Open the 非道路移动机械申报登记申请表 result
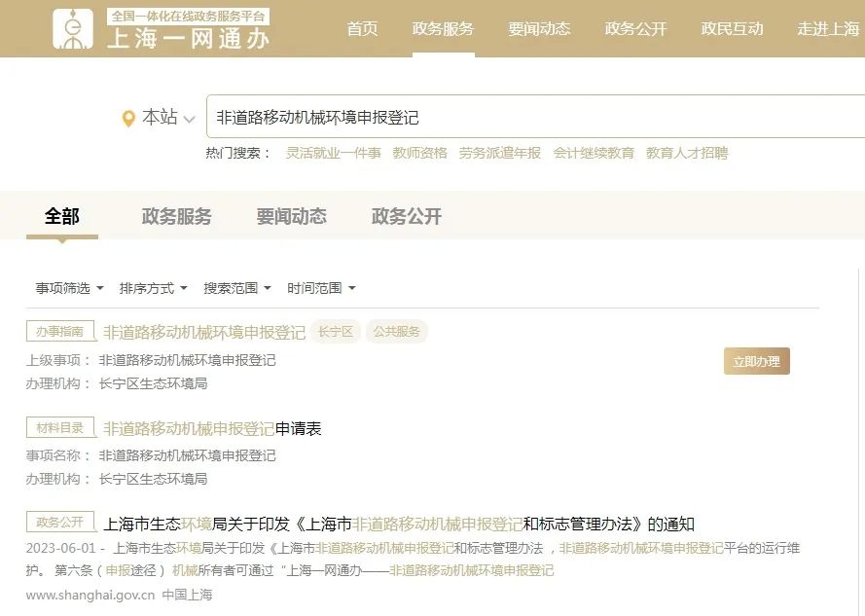 pyautogui.click(x=212, y=428)
